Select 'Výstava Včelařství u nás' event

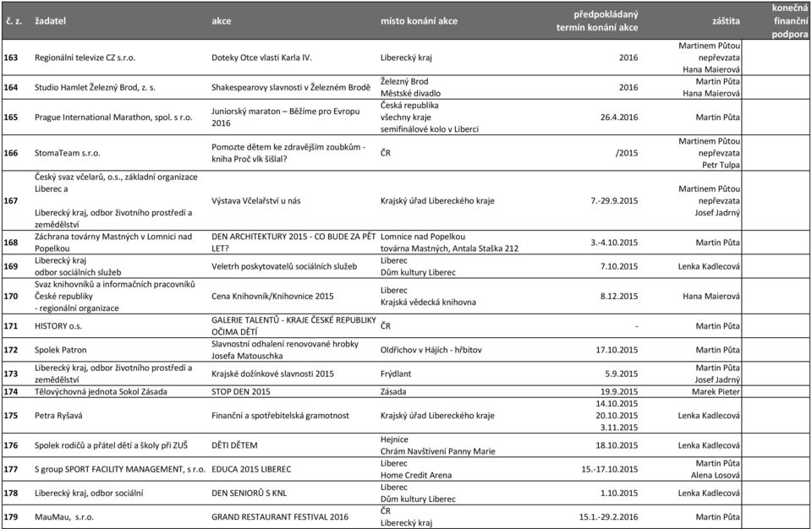(x=255, y=201)
